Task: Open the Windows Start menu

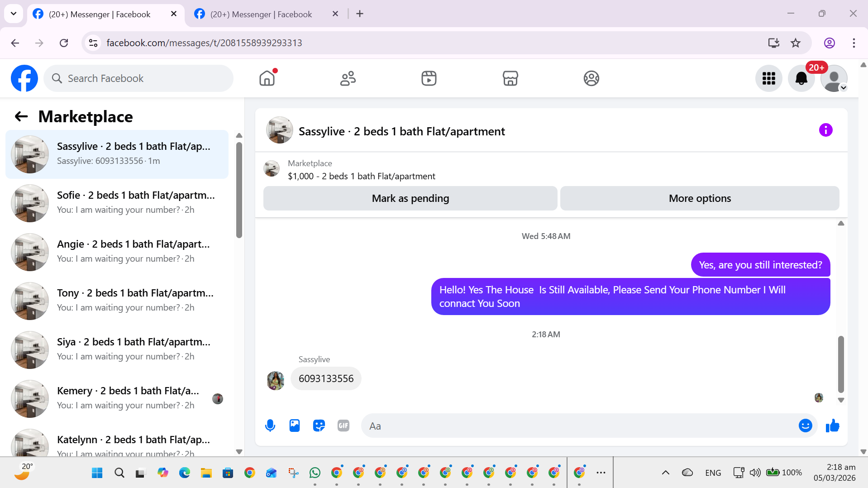Action: tap(97, 473)
